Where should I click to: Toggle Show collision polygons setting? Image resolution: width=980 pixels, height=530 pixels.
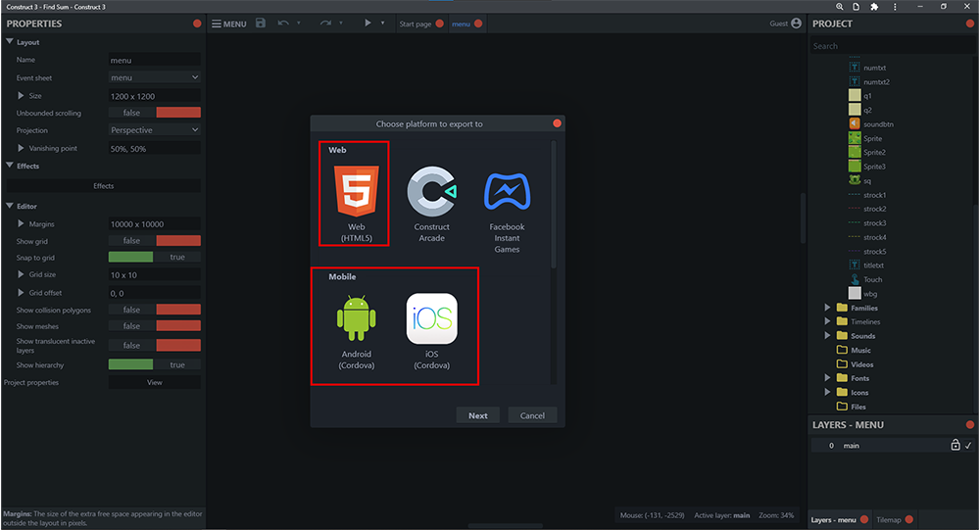click(155, 310)
